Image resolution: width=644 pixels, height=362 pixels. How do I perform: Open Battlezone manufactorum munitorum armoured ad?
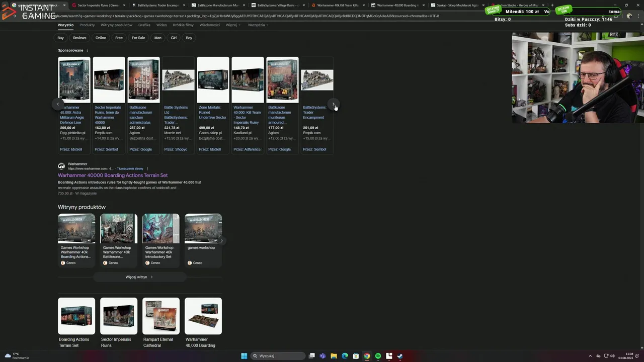coord(282,105)
